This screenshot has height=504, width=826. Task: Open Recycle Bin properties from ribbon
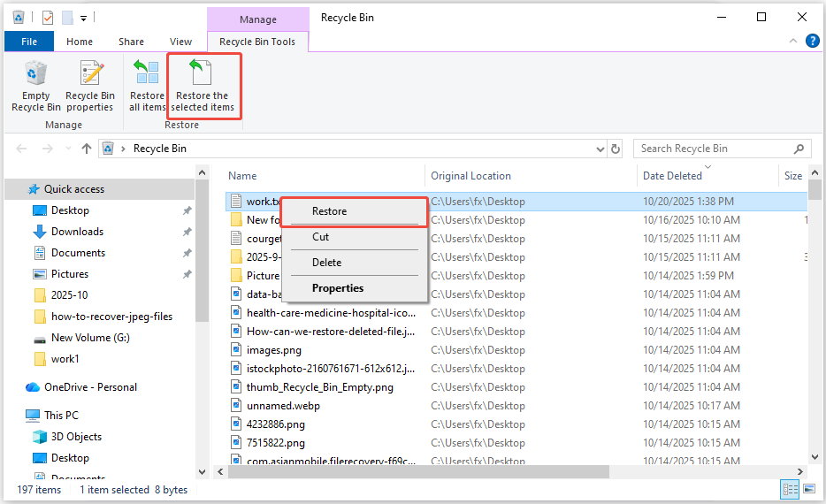click(89, 87)
